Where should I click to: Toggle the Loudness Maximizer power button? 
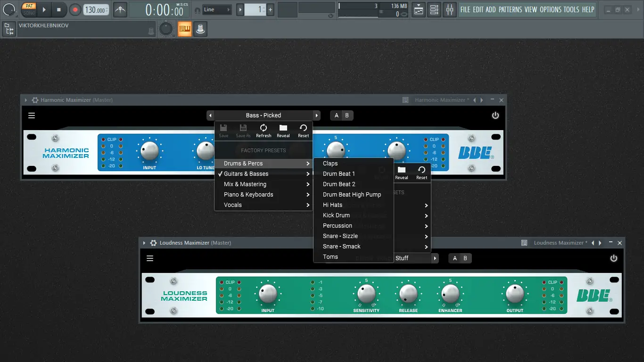point(613,258)
